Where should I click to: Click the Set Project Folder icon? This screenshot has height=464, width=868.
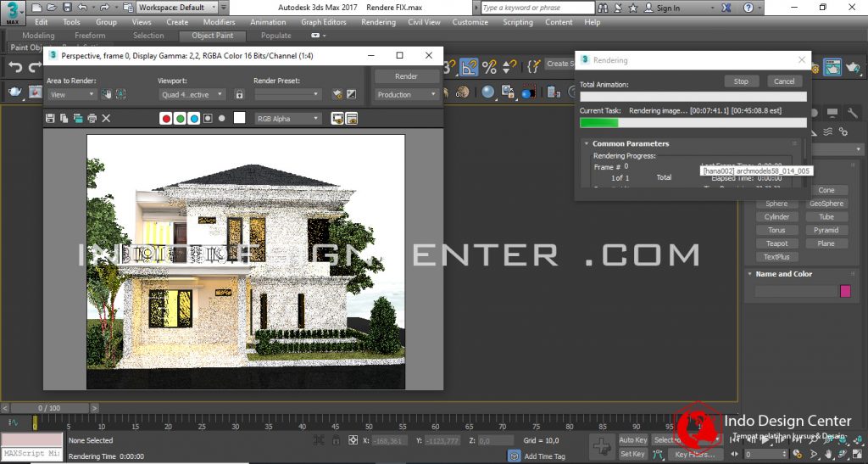[128, 8]
